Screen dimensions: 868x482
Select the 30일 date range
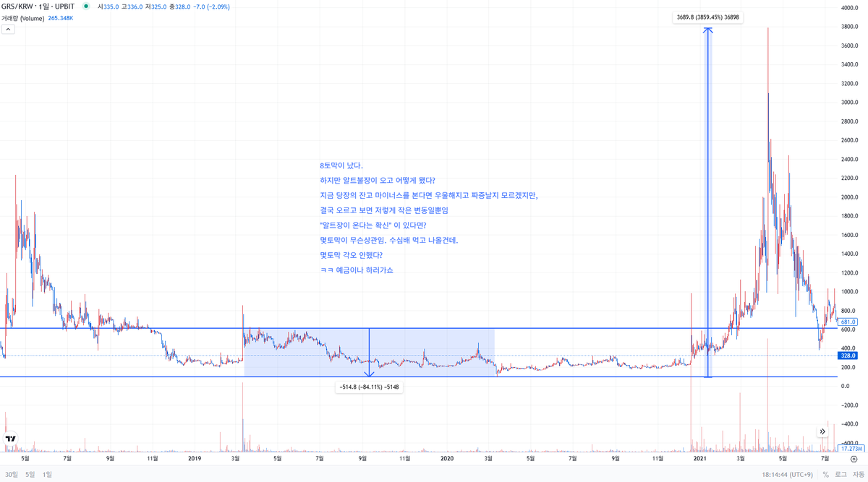tap(11, 475)
